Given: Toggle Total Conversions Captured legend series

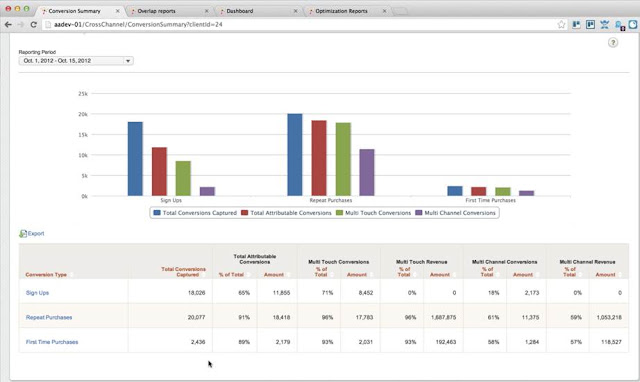Looking at the screenshot, I should pyautogui.click(x=195, y=213).
